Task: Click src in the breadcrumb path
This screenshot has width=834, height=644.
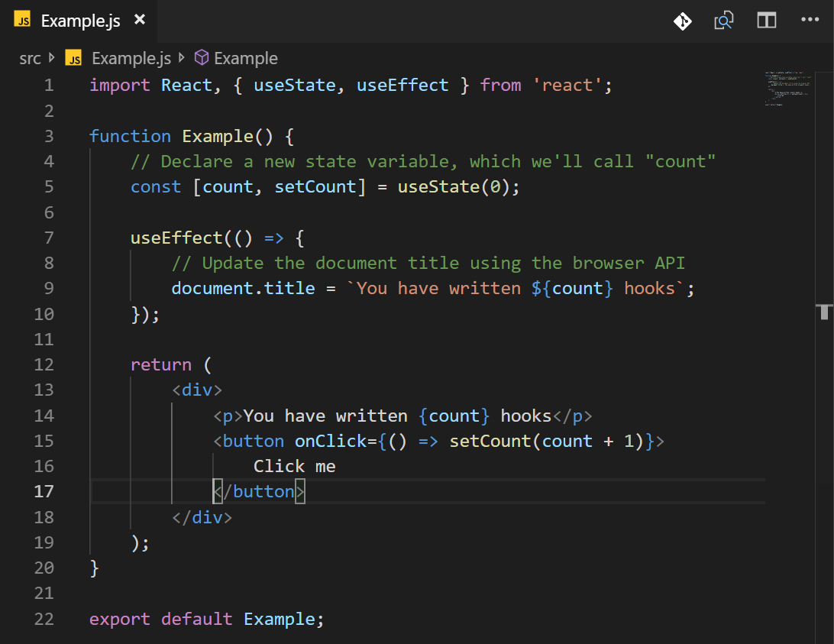Action: (29, 57)
